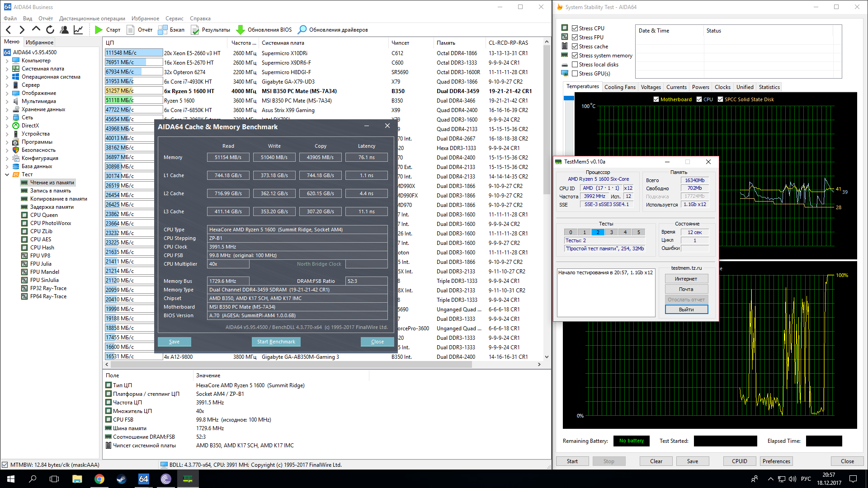This screenshot has width=868, height=488.
Task: Click the back navigation arrow in the toolbar
Action: (9, 30)
